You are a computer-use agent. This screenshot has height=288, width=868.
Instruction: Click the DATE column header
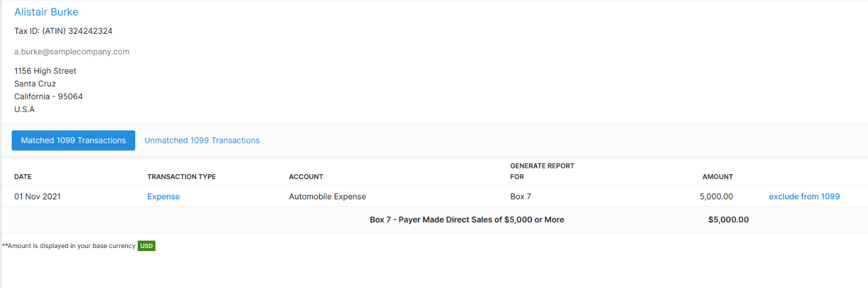click(x=23, y=177)
